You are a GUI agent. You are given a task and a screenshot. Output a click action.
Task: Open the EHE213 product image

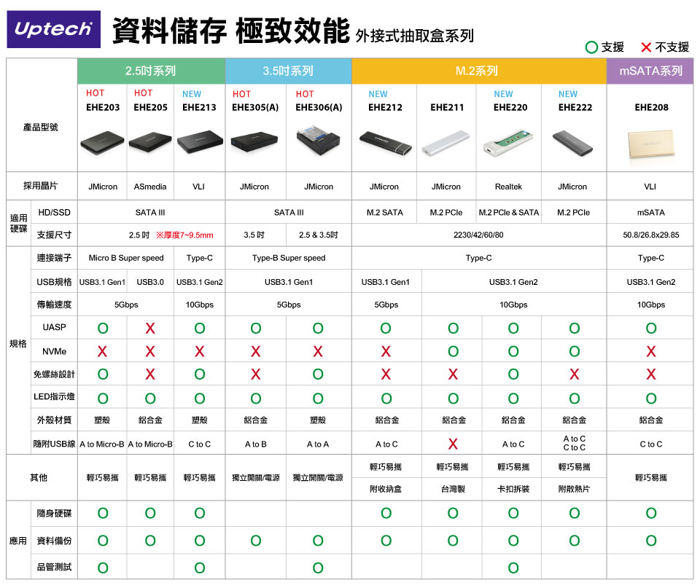[x=200, y=141]
